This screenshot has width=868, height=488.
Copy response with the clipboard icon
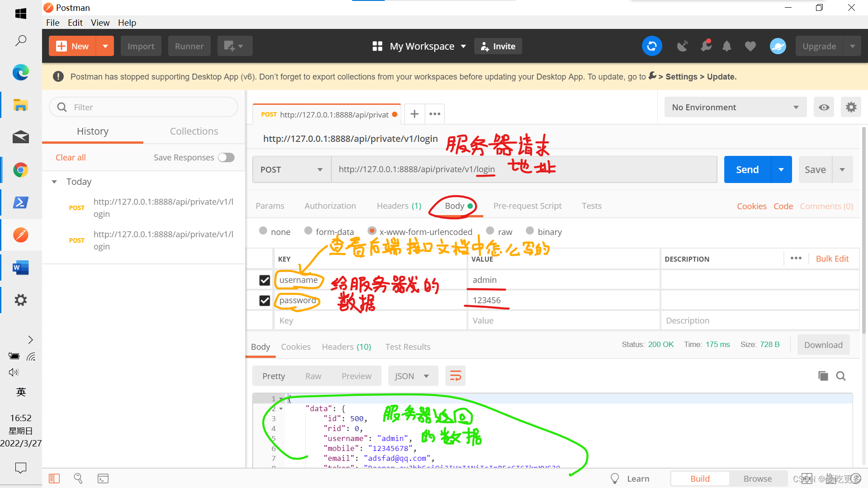pyautogui.click(x=823, y=376)
